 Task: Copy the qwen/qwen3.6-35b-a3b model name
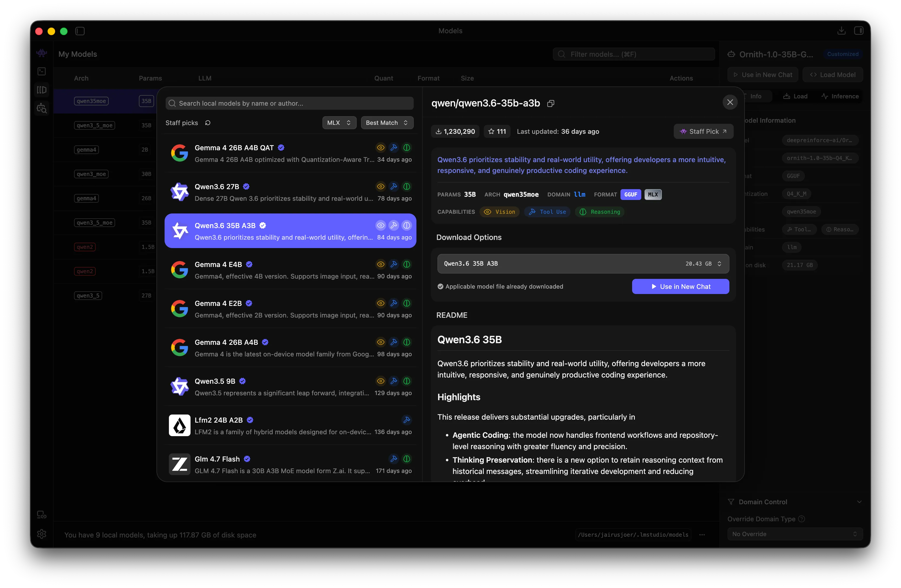click(x=551, y=103)
